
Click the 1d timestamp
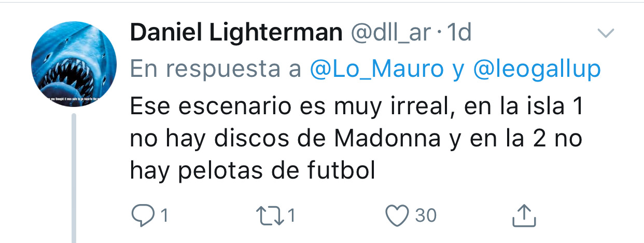point(458,34)
